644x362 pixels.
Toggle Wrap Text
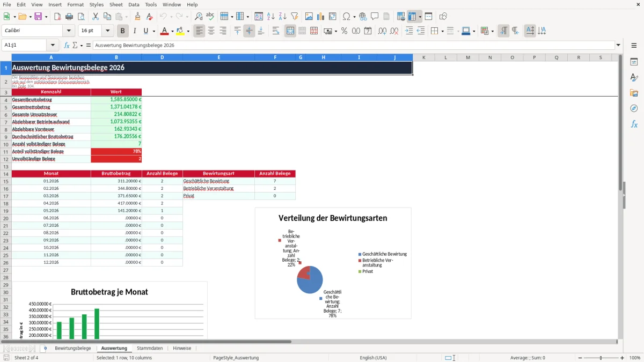pyautogui.click(x=276, y=31)
